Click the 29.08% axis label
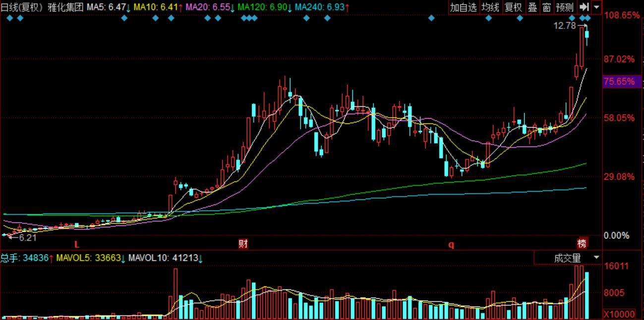Screen dimensions: 644x320 coord(619,176)
